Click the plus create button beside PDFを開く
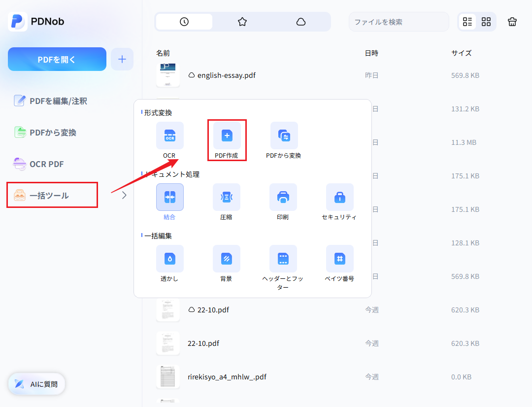Image resolution: width=532 pixels, height=407 pixels. click(122, 60)
